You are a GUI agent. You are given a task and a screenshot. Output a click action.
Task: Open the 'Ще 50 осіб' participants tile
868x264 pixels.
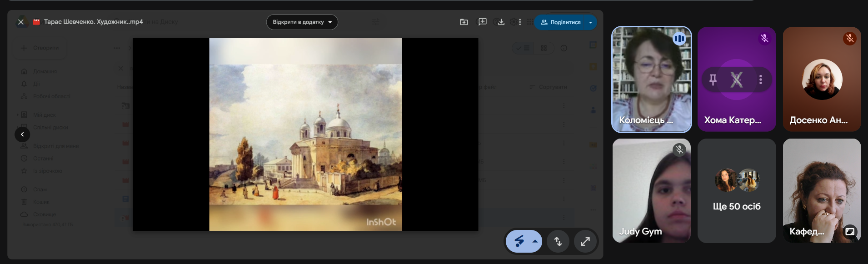[737, 191]
